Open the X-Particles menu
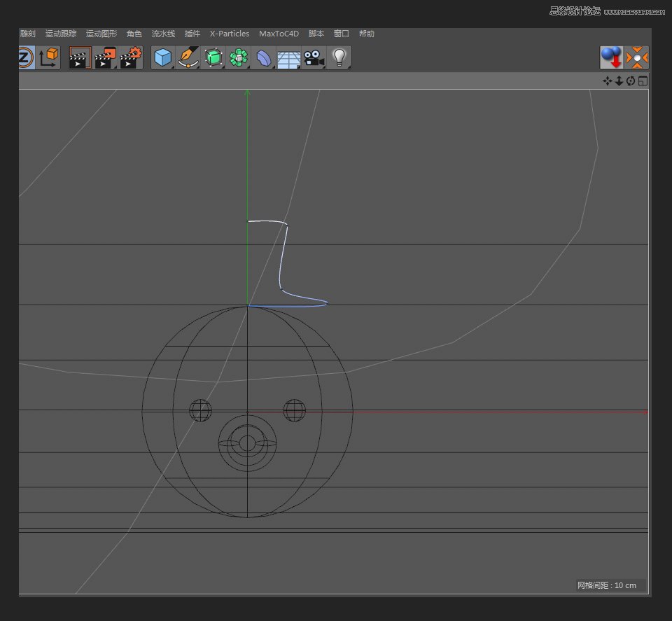This screenshot has height=621, width=672. 229,34
